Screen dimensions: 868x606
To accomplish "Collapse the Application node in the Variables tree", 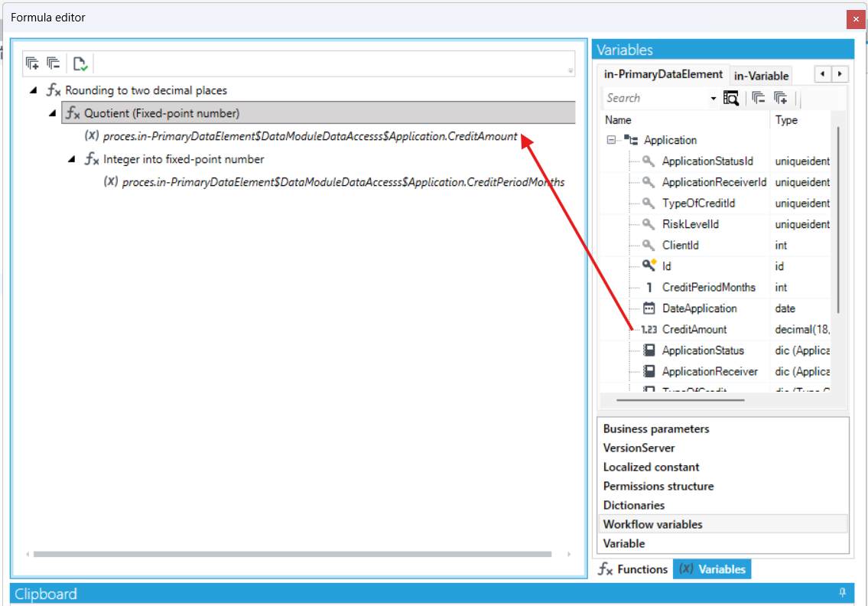I will [x=610, y=139].
